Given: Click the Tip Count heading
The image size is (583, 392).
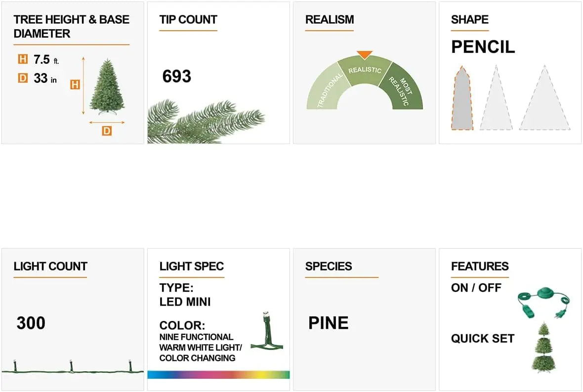Looking at the screenshot, I should pyautogui.click(x=188, y=20).
